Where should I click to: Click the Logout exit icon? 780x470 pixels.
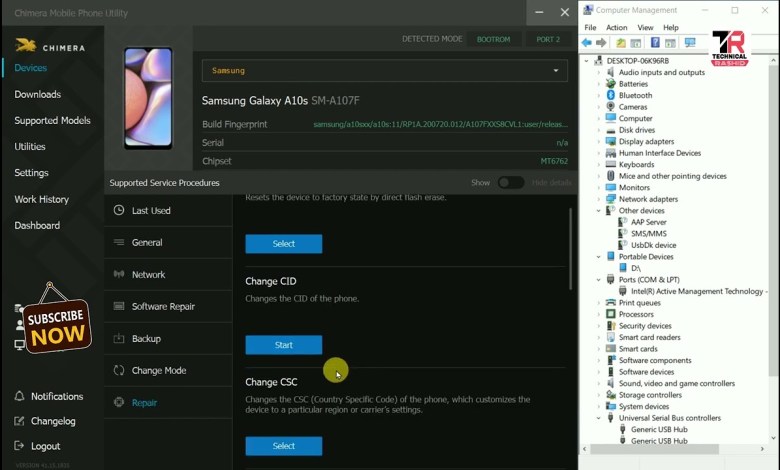19,447
